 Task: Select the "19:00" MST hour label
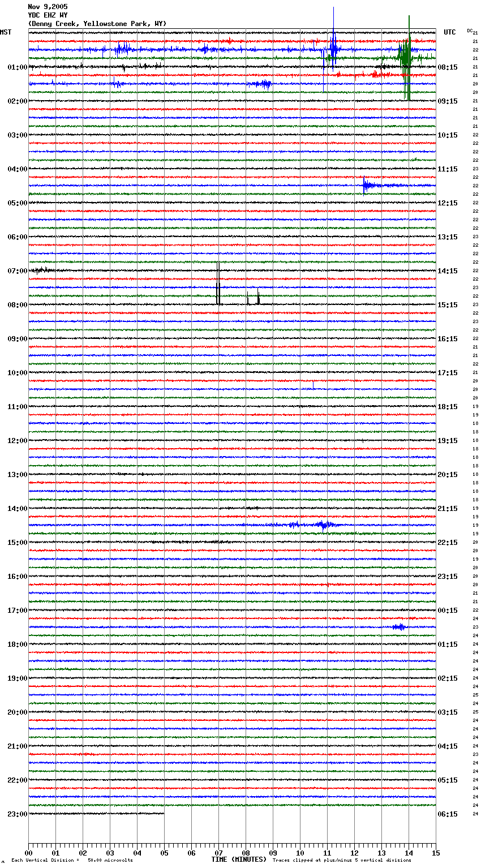click(18, 678)
